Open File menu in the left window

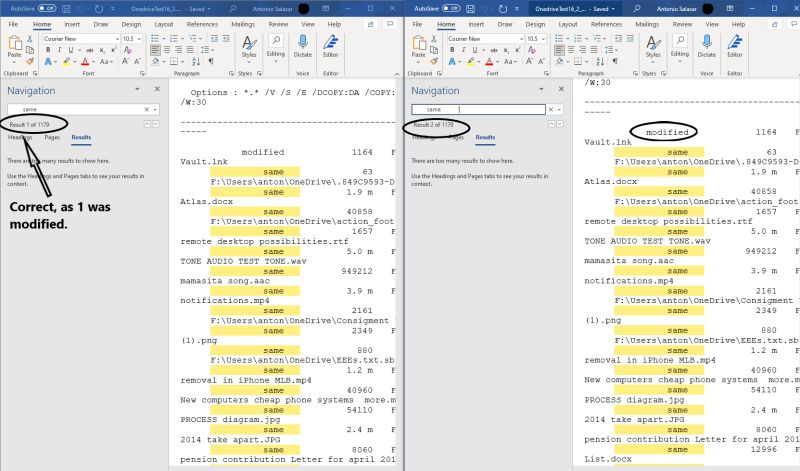[x=13, y=24]
